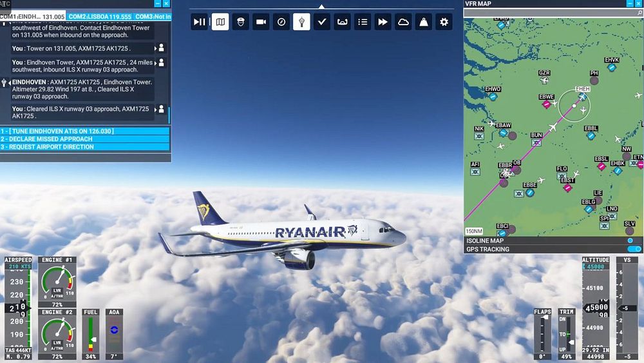This screenshot has height=363, width=644.
Task: Select the SLV NDB marker
Action: coord(629,231)
